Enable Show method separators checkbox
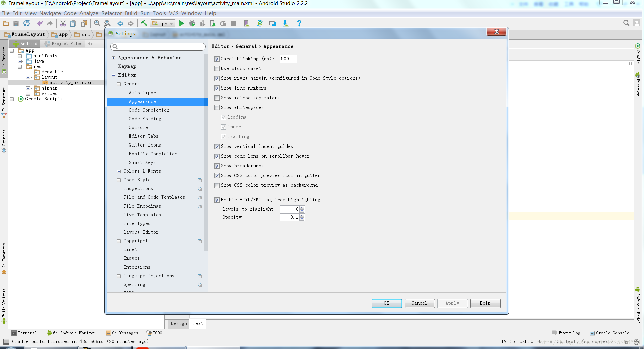The width and height of the screenshot is (644, 349). coord(217,98)
